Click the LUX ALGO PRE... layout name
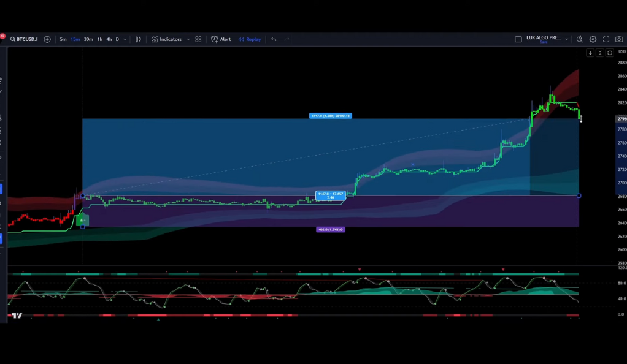Screen dimensions: 627x364 [x=544, y=37]
